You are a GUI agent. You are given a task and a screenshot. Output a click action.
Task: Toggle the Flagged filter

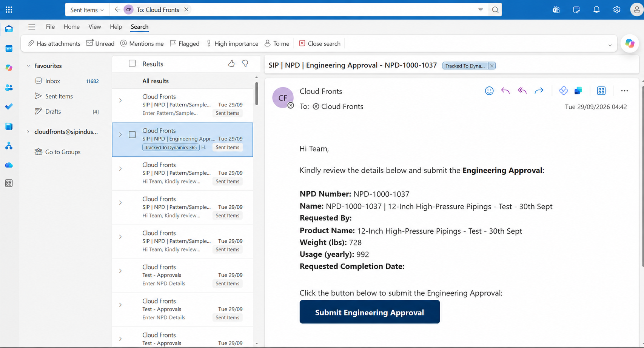point(185,43)
